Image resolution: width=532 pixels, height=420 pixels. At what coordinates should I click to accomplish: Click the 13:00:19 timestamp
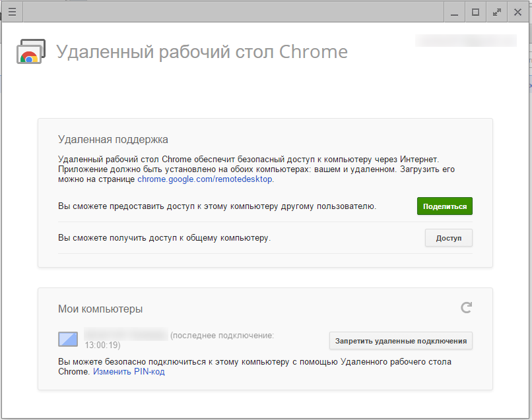[x=102, y=345]
